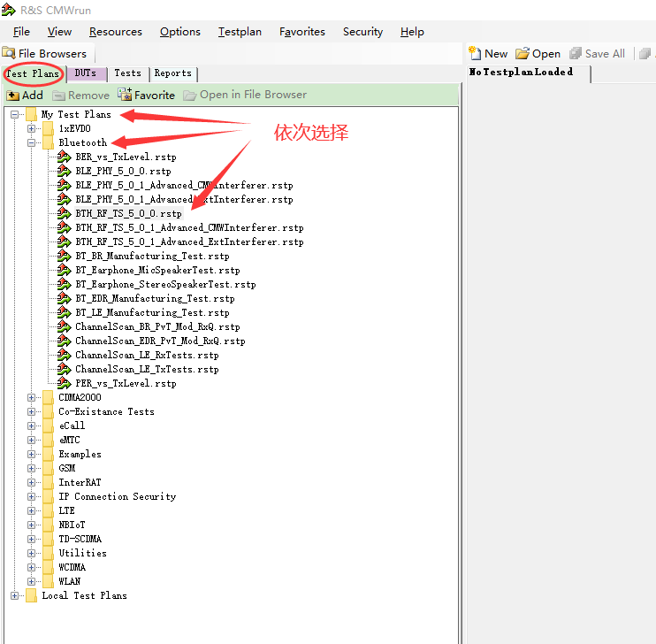
Task: Select the InterRAT folder
Action: click(x=80, y=482)
